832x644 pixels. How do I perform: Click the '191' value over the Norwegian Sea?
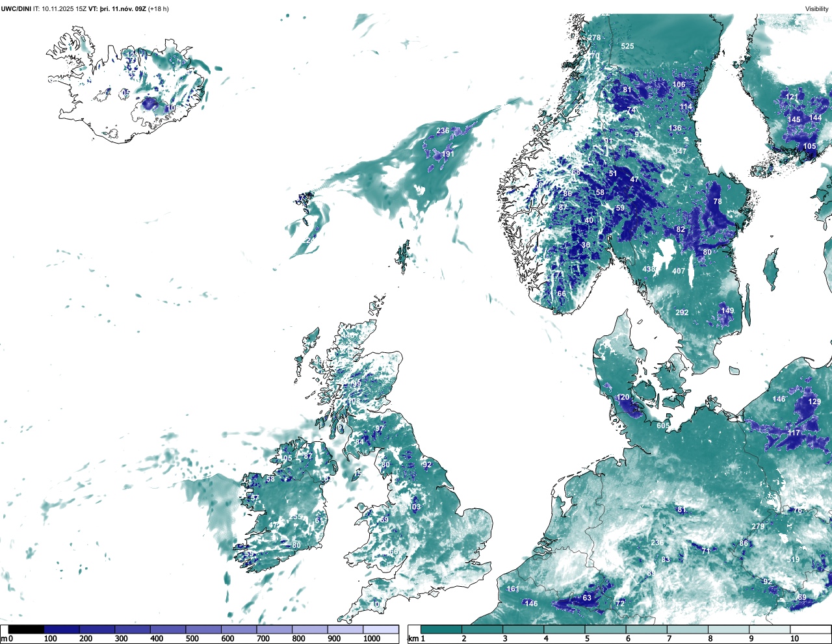(x=448, y=155)
